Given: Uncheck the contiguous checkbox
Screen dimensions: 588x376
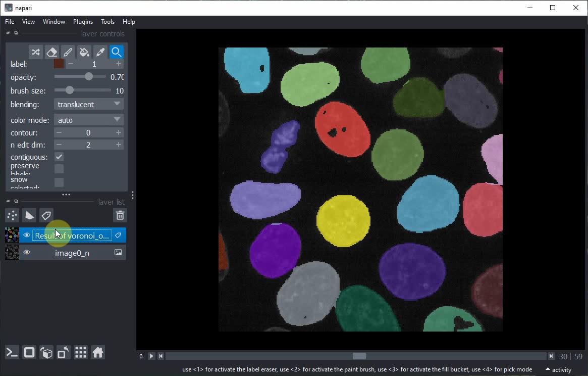Looking at the screenshot, I should [x=59, y=157].
